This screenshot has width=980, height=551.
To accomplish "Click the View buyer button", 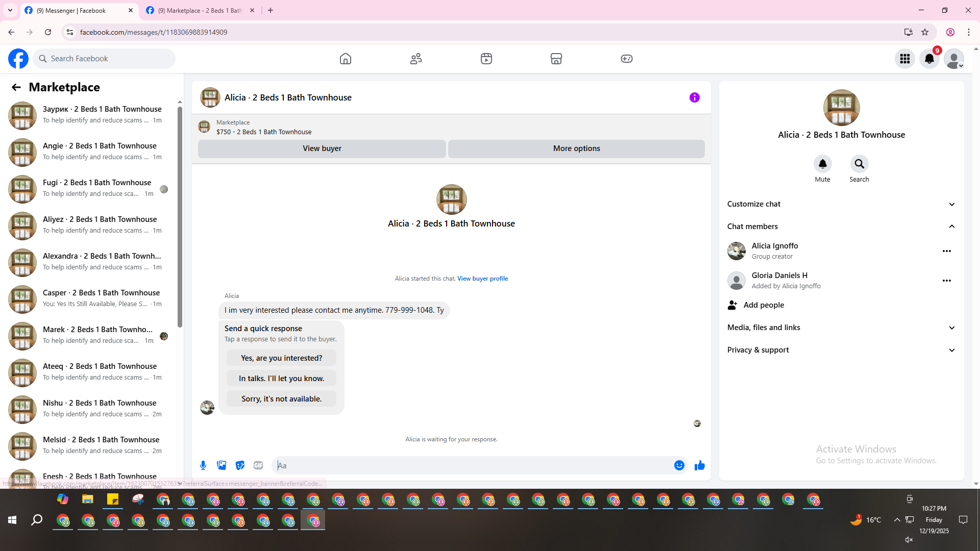I will point(322,148).
